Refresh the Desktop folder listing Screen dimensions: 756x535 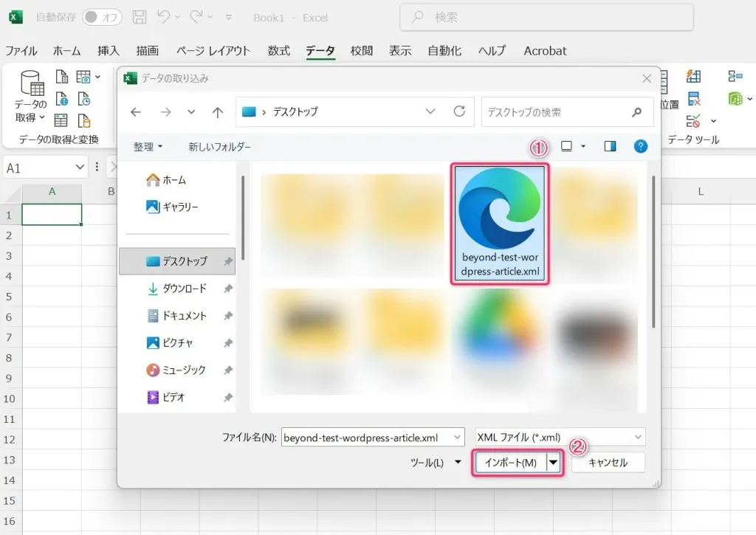(x=459, y=111)
